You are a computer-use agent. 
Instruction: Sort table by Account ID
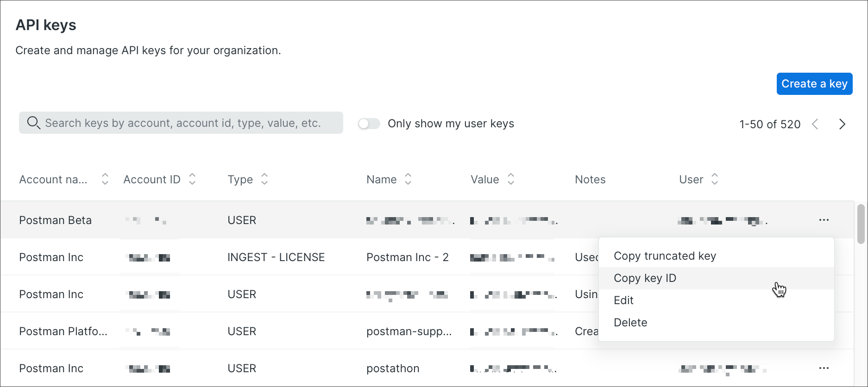click(x=192, y=179)
